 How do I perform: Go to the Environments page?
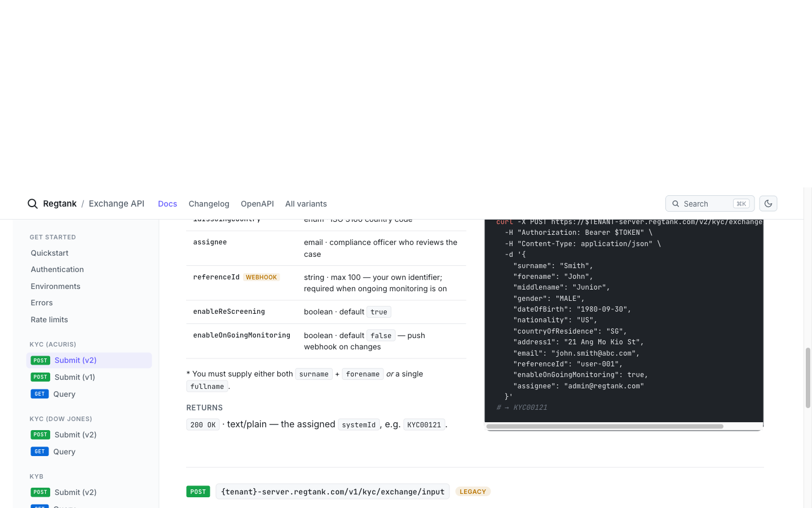pyautogui.click(x=56, y=286)
